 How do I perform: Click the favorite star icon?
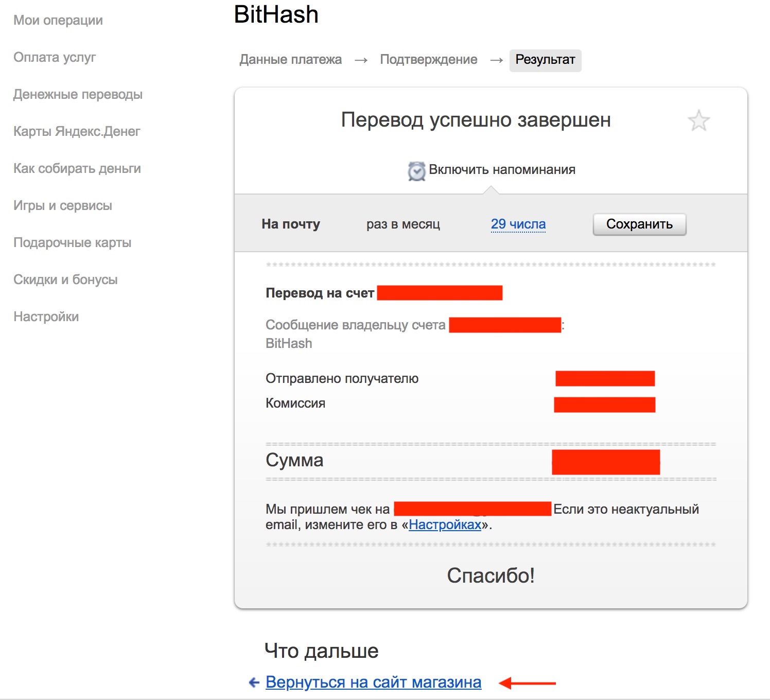point(698,120)
